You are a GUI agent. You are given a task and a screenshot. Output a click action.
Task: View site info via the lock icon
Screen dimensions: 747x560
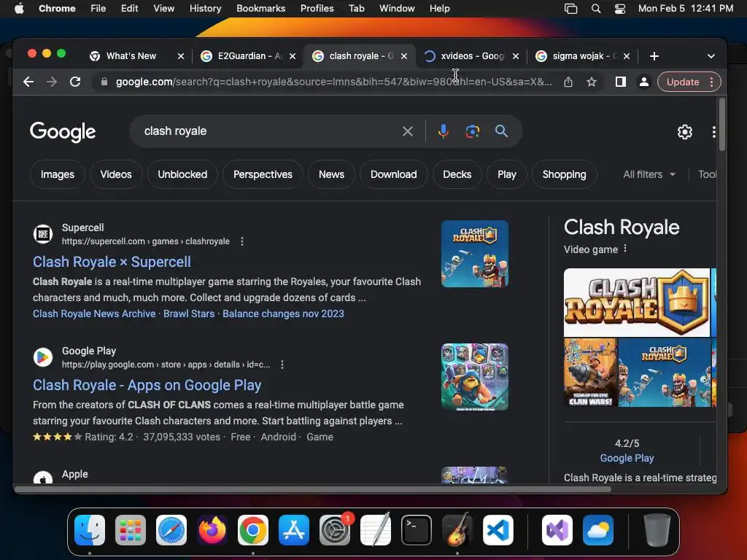tap(104, 82)
